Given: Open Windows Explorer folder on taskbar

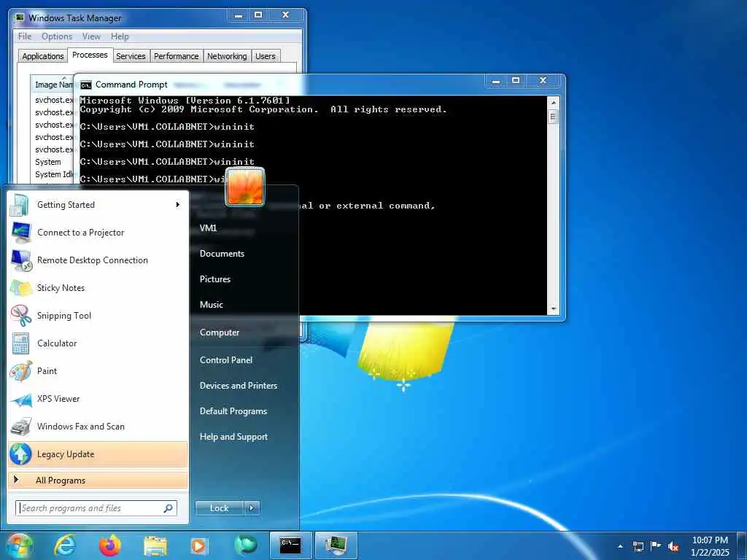Looking at the screenshot, I should 155,547.
